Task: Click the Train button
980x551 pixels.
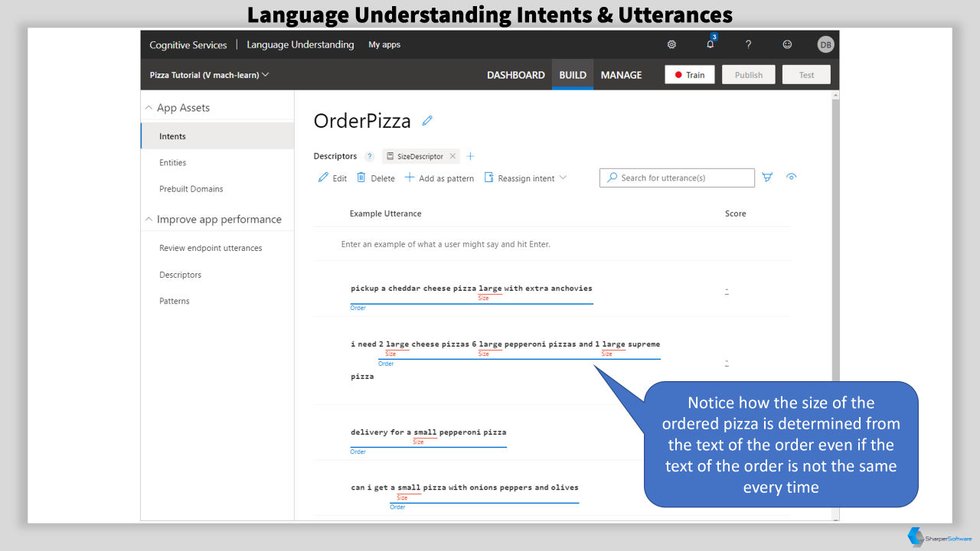Action: click(690, 74)
